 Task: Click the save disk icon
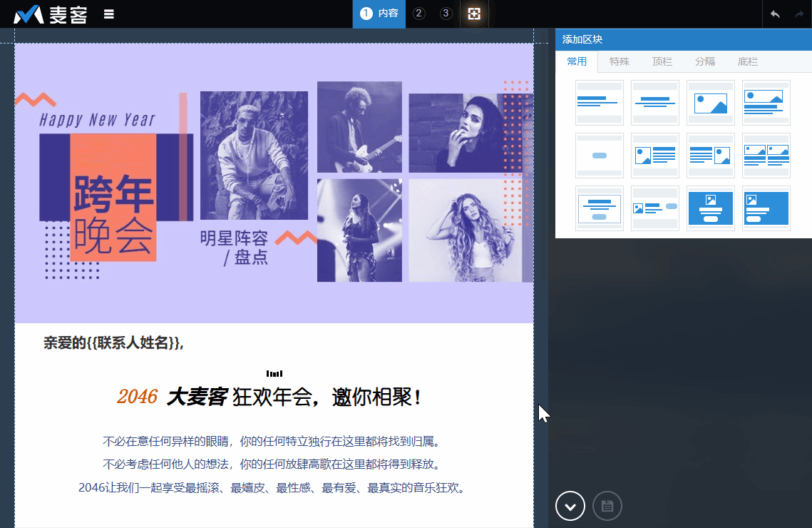[607, 507]
